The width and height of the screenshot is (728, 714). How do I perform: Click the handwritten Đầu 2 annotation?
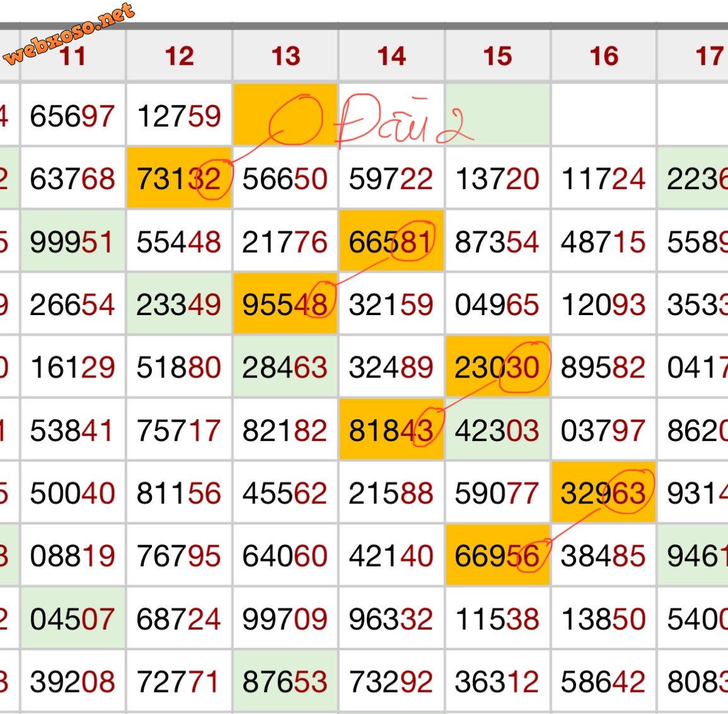403,121
